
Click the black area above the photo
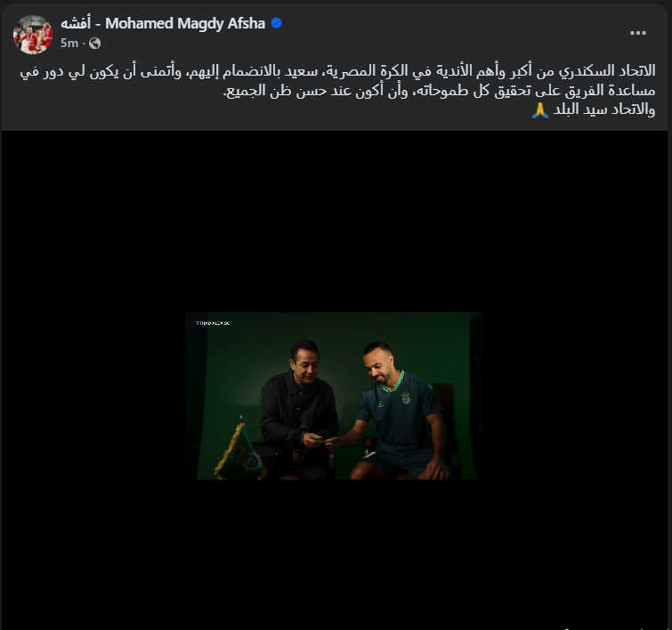tap(335, 222)
